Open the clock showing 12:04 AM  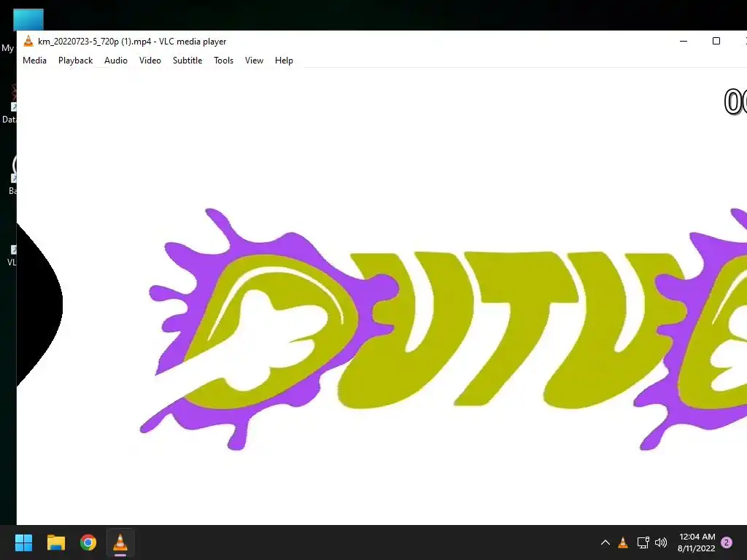click(x=697, y=542)
